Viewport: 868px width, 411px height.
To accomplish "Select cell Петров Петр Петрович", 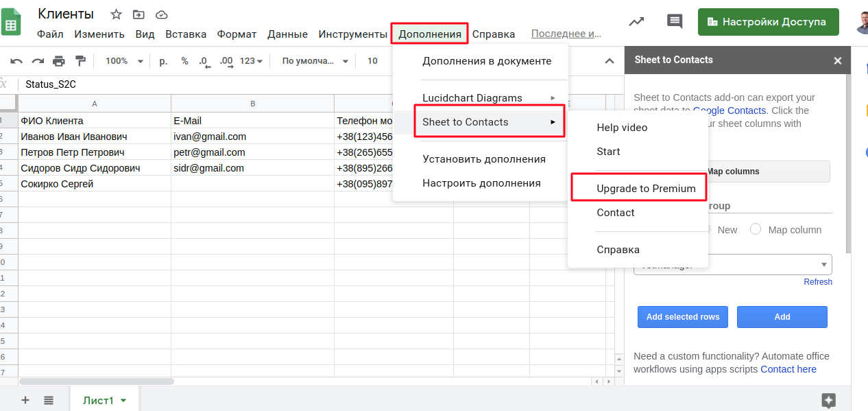I will 95,152.
